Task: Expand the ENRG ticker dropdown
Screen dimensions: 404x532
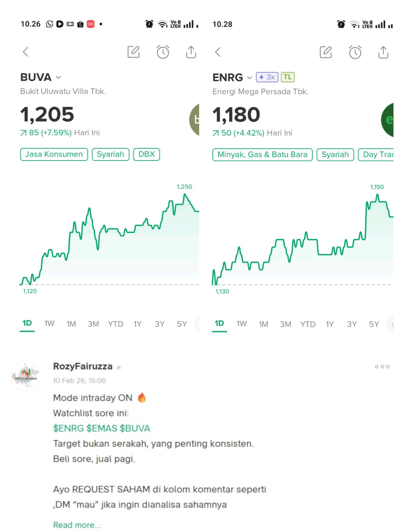Action: pos(249,78)
